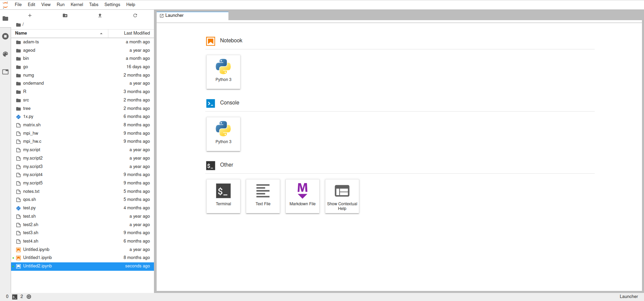The height and width of the screenshot is (301, 644).
Task: Select the mpi_hw.c file
Action: click(83, 141)
